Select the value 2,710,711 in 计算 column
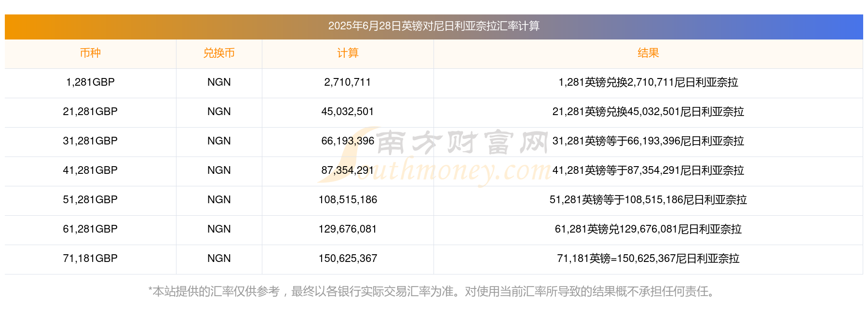This screenshot has width=868, height=313. tap(348, 82)
